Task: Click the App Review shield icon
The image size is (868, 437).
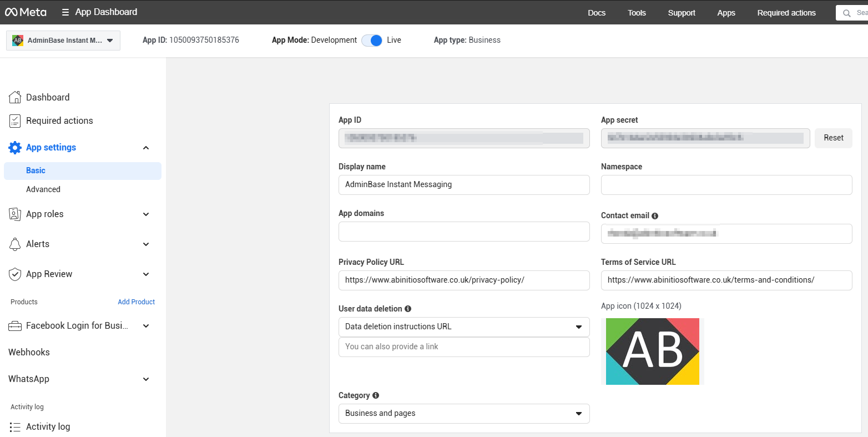Action: pyautogui.click(x=15, y=274)
